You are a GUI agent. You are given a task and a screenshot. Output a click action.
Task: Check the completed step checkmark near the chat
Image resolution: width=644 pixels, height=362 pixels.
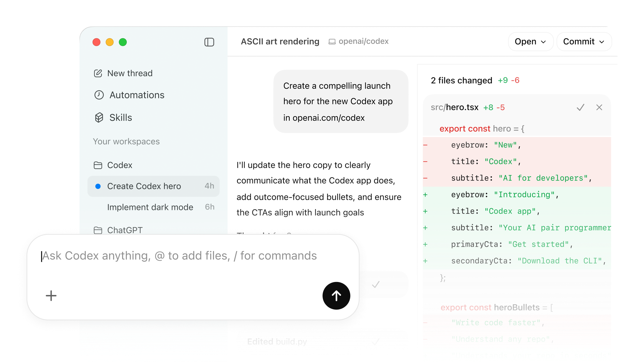pyautogui.click(x=375, y=284)
